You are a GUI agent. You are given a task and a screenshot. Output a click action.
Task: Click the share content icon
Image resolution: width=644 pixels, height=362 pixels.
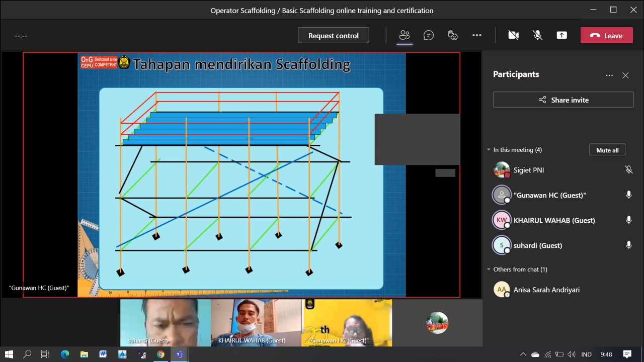pos(561,35)
